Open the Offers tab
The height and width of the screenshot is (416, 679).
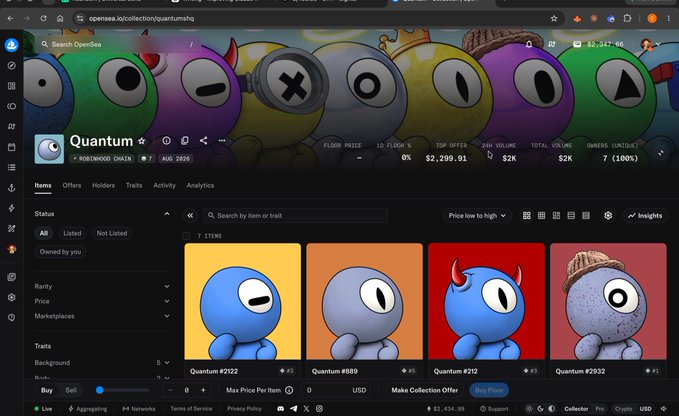71,185
